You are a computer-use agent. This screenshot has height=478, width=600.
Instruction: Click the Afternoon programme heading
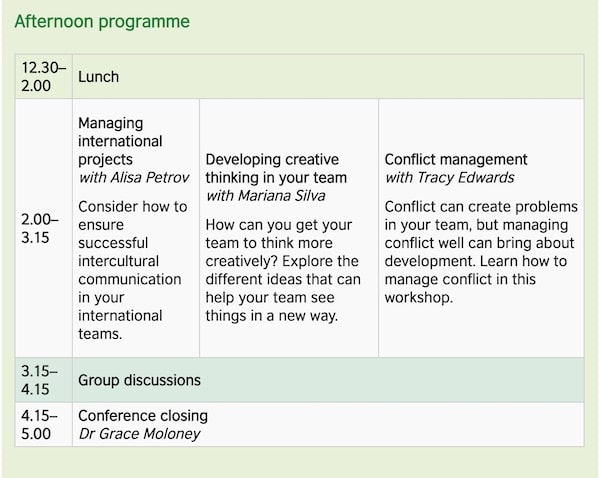(101, 21)
